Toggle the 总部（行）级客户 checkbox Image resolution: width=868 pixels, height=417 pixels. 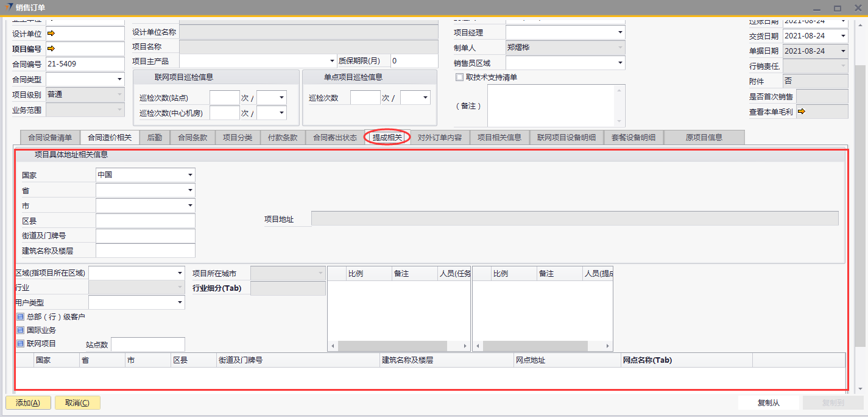click(x=20, y=317)
